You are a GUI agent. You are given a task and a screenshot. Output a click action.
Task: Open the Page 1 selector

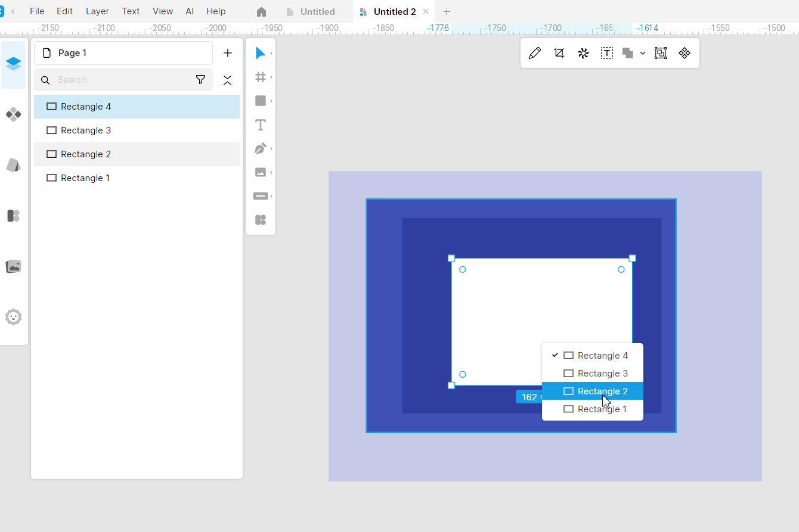tap(123, 53)
